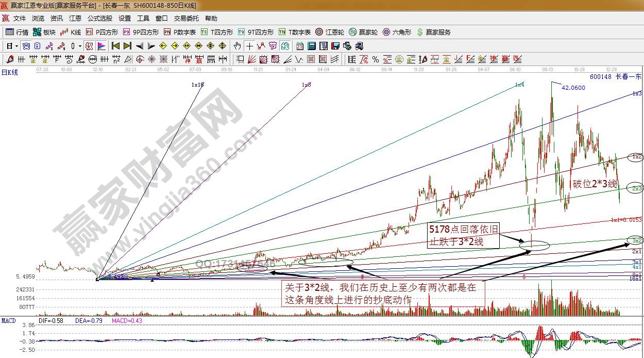Click the DIF=-0.58 value
Screen dimensions: 644x358
pyautogui.click(x=51, y=321)
